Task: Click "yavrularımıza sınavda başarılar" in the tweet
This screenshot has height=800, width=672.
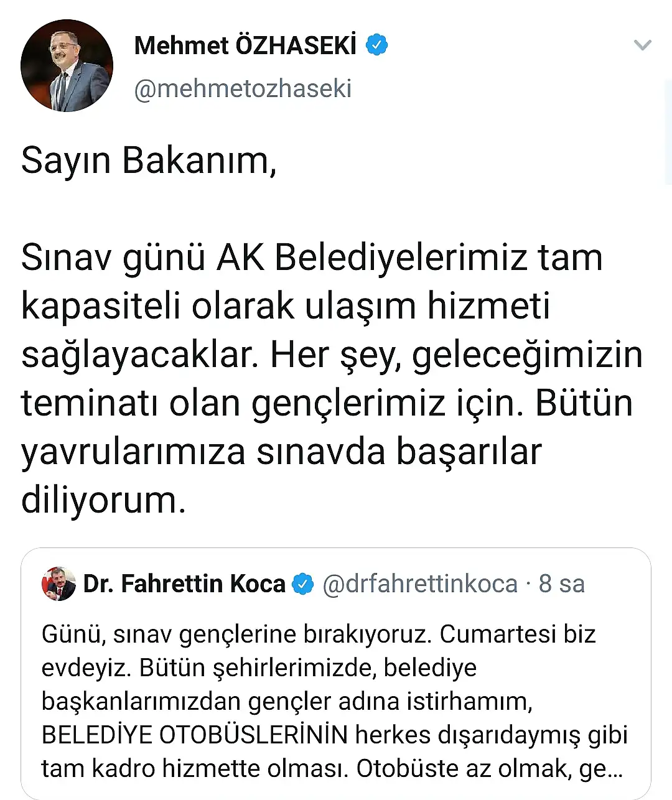Action: 281,451
